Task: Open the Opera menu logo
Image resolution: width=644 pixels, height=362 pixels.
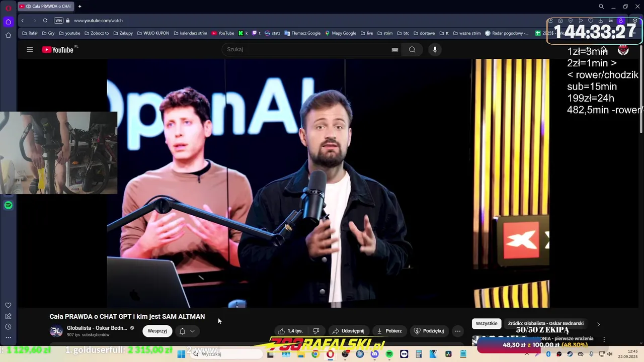Action: pyautogui.click(x=8, y=8)
